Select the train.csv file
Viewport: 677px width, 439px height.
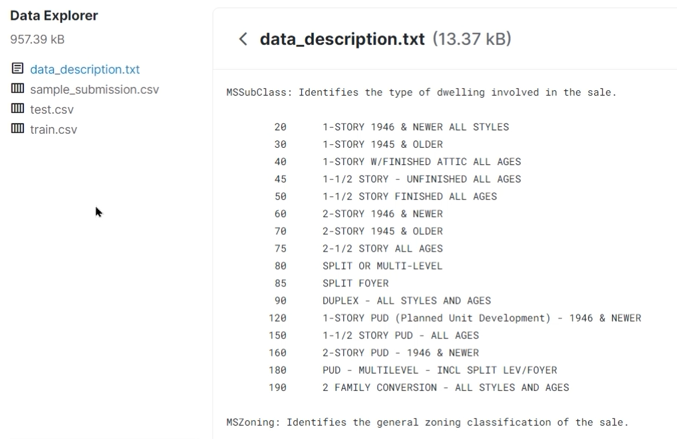54,129
